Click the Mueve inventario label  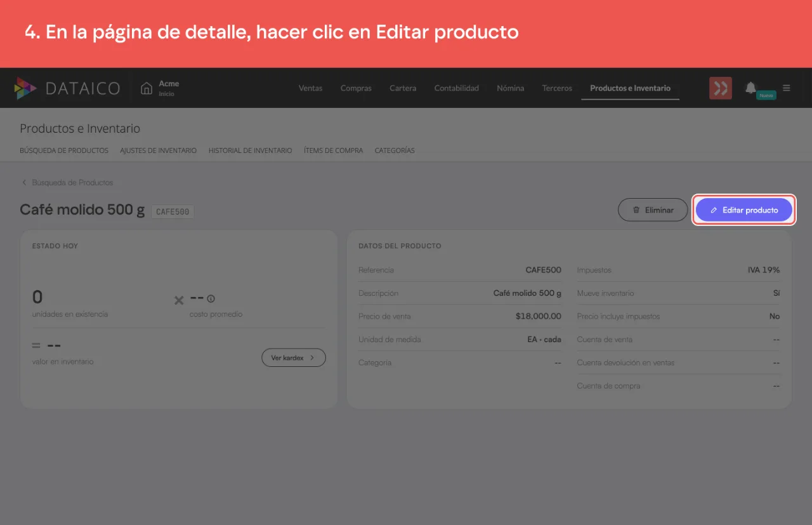coord(605,293)
